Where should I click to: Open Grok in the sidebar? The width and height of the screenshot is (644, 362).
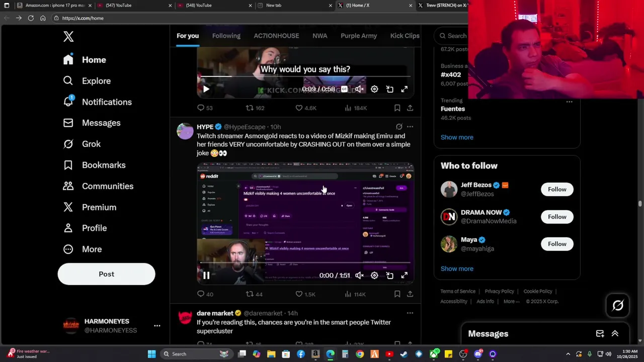(82, 144)
